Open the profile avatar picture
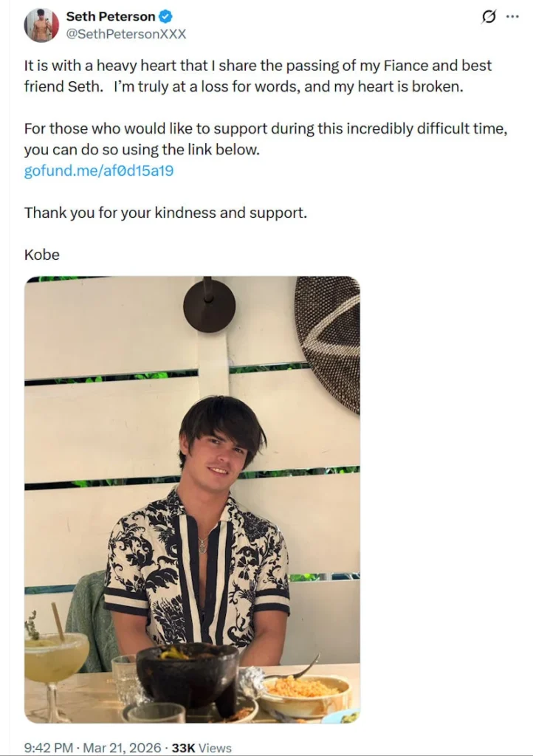The width and height of the screenshot is (533, 756). click(x=41, y=25)
